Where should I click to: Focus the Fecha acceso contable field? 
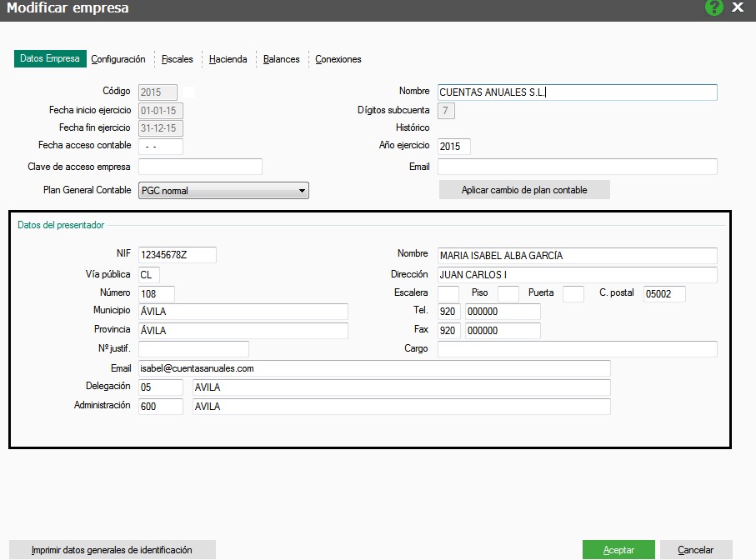(161, 147)
